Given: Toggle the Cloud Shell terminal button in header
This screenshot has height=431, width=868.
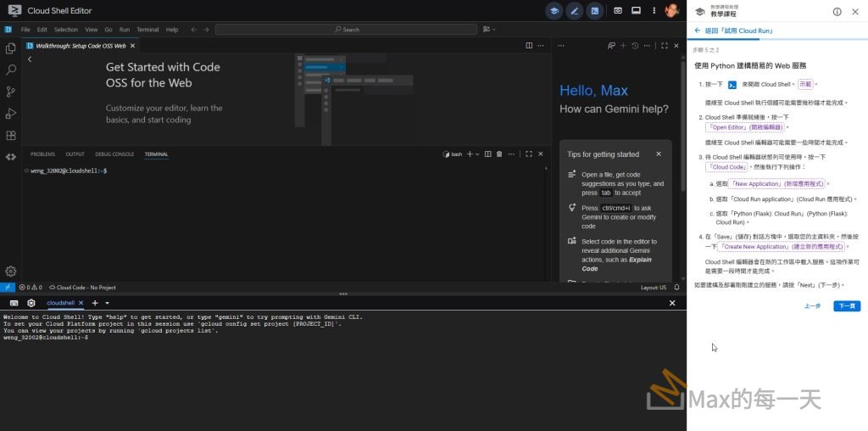Looking at the screenshot, I should point(594,11).
